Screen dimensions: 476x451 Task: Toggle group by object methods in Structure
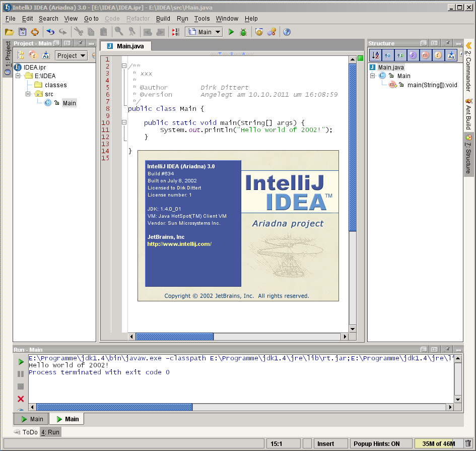point(388,55)
